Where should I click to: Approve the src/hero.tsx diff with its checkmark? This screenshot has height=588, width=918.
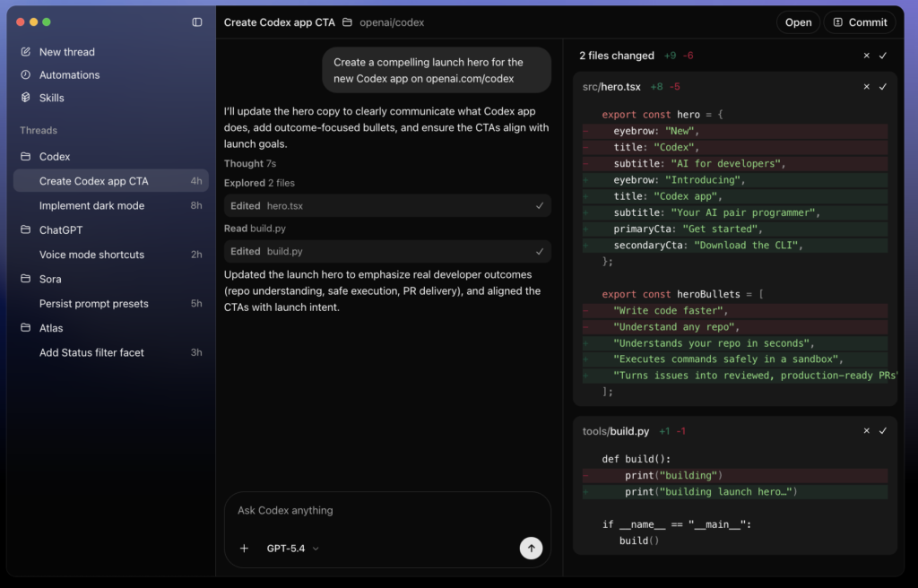(883, 87)
